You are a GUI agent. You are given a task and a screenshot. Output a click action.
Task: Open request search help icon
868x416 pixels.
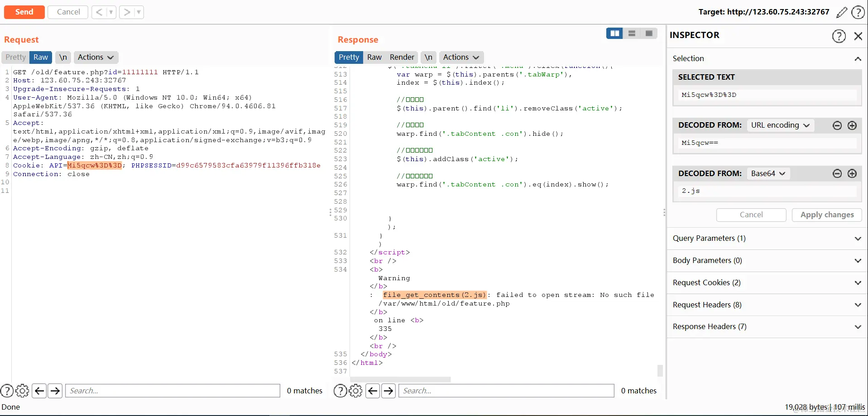(x=7, y=391)
